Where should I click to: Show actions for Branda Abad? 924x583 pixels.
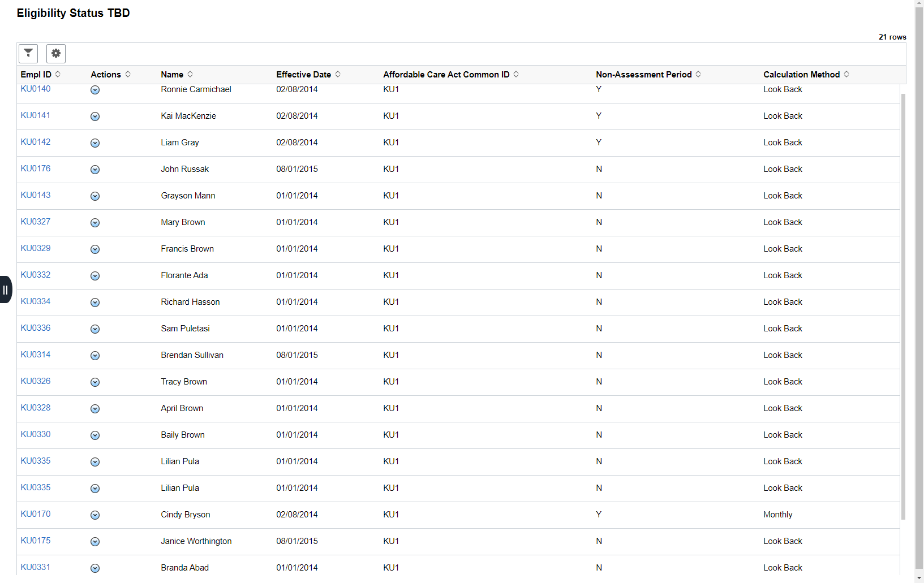click(95, 568)
